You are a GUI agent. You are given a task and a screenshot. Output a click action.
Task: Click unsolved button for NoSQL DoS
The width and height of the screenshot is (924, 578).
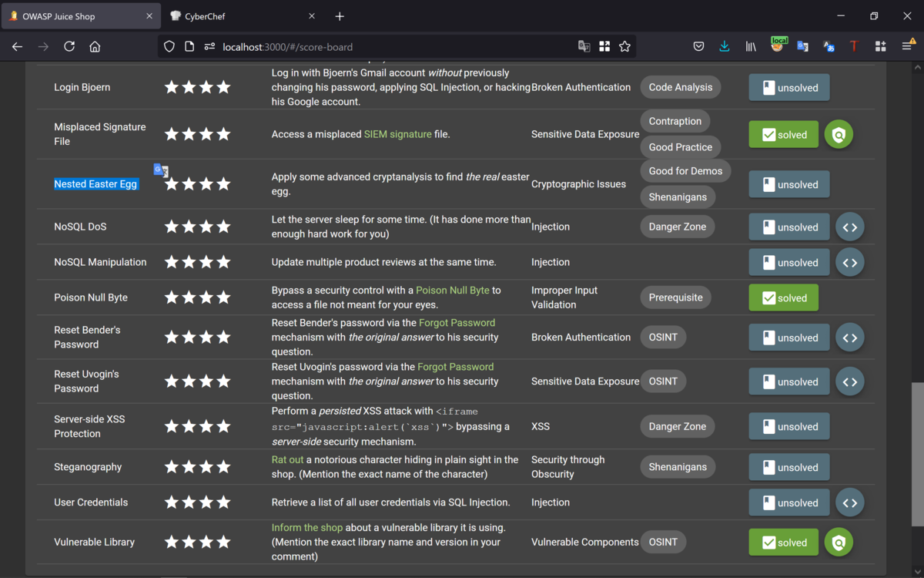tap(789, 227)
